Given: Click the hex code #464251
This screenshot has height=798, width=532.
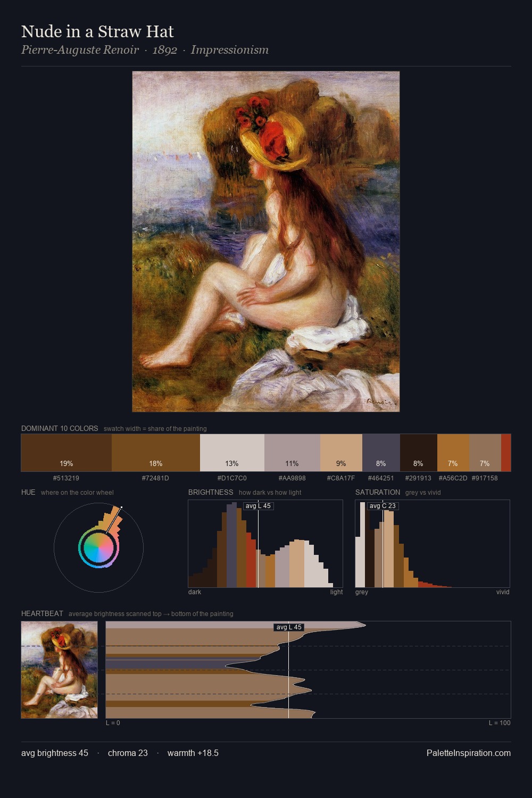Looking at the screenshot, I should pyautogui.click(x=381, y=478).
